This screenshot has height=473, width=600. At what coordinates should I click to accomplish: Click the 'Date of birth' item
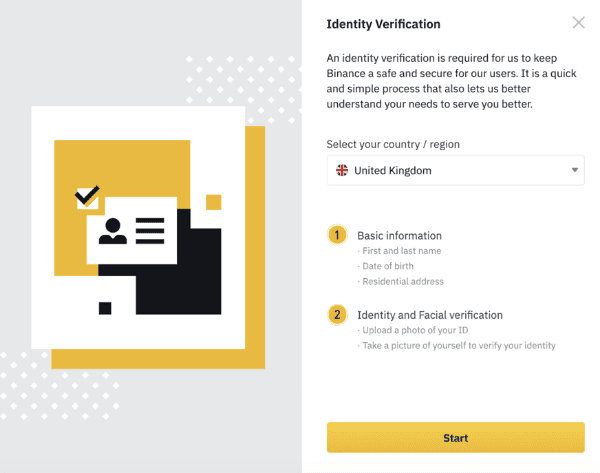(x=388, y=266)
